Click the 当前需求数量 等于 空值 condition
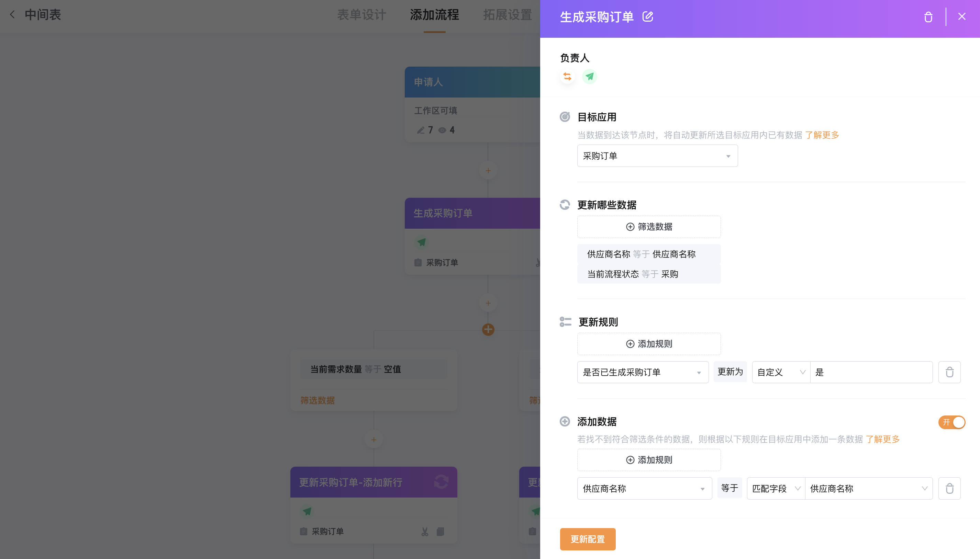This screenshot has height=559, width=980. tap(374, 369)
